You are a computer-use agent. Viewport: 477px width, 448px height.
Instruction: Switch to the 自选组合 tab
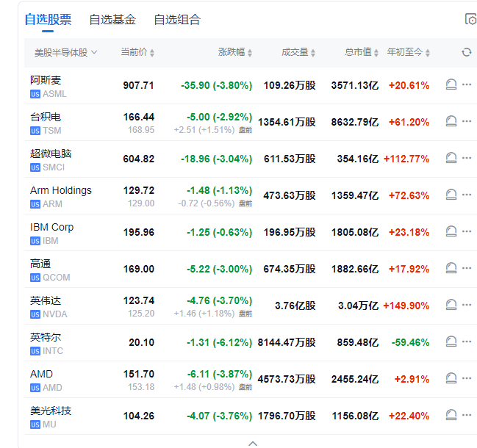coord(177,19)
